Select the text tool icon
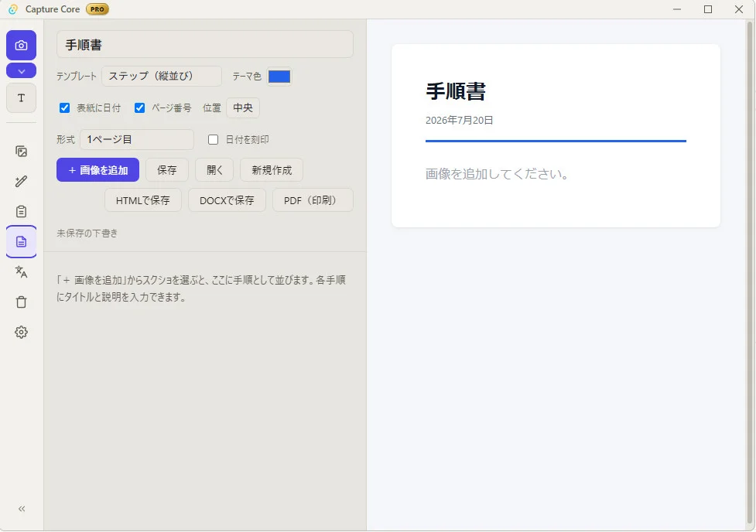Image resolution: width=756 pixels, height=532 pixels. (21, 98)
